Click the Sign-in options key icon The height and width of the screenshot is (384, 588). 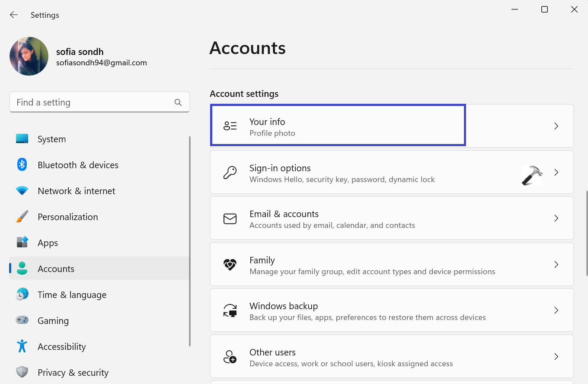[x=230, y=173]
